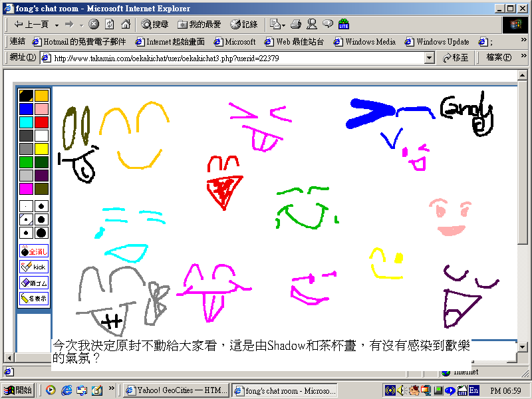Select the smallest brush size dot

(26, 206)
